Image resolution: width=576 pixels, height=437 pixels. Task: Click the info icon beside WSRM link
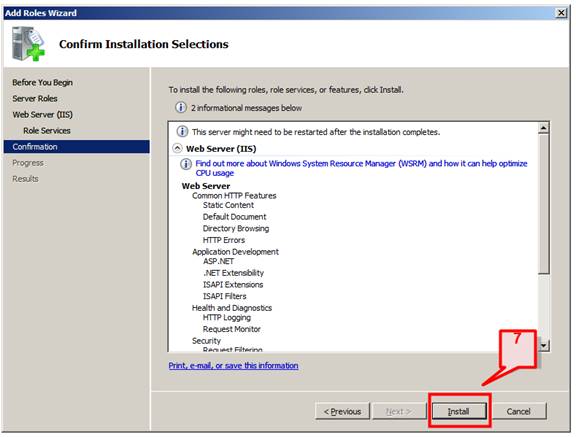(186, 164)
